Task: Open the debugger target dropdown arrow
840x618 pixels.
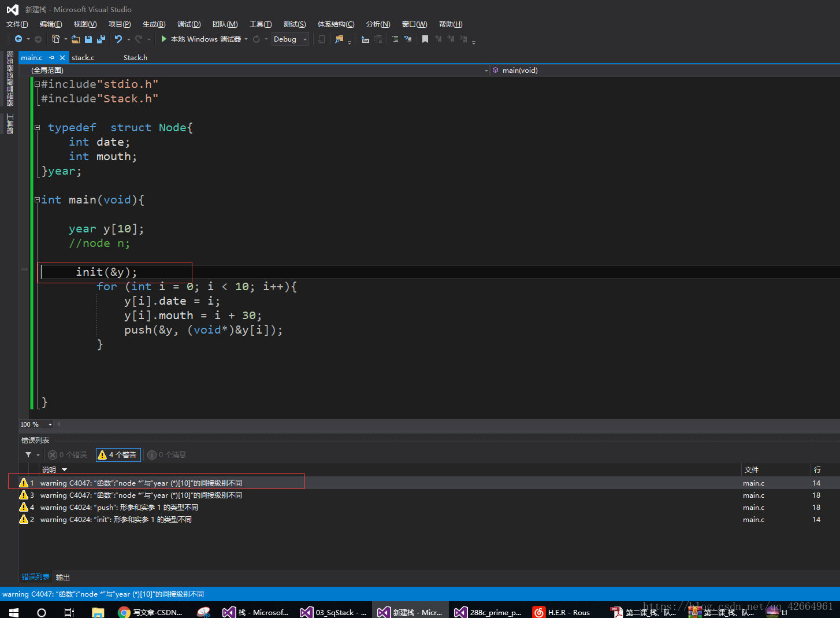Action: [x=246, y=39]
